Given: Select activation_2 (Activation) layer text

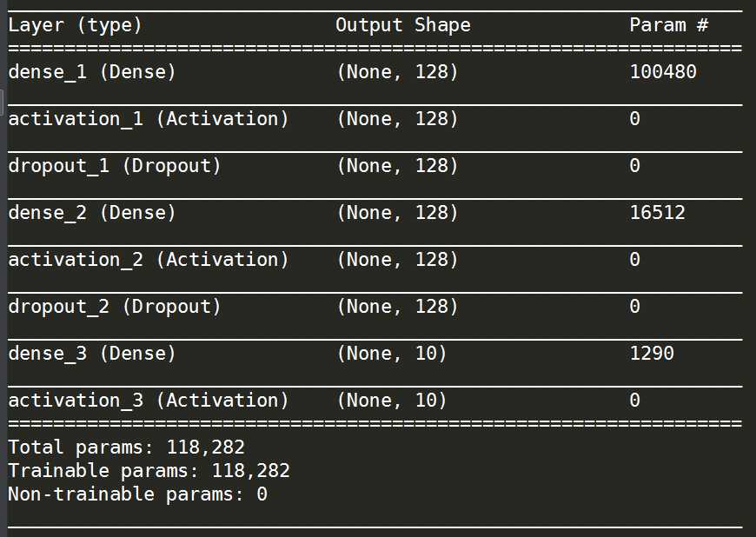Looking at the screenshot, I should [149, 260].
